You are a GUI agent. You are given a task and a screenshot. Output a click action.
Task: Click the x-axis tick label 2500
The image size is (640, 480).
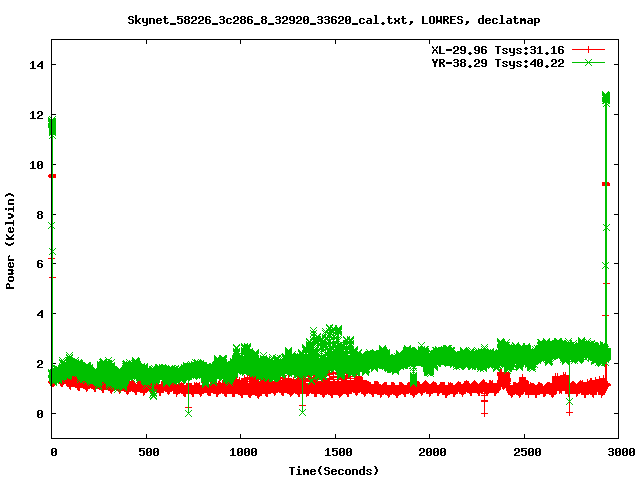tap(527, 452)
